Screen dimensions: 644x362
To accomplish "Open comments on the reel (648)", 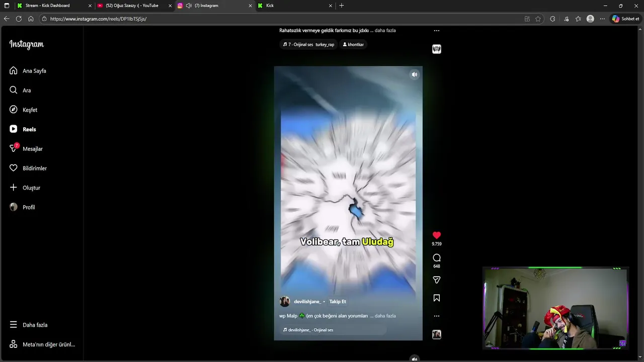I will [x=437, y=258].
